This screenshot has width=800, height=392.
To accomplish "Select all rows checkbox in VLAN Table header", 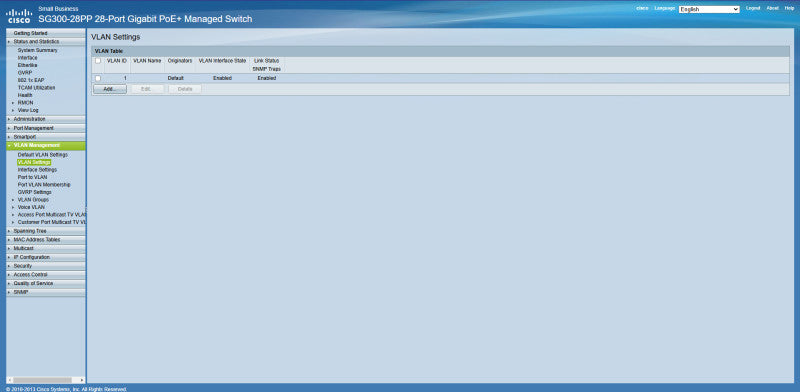I will click(98, 61).
